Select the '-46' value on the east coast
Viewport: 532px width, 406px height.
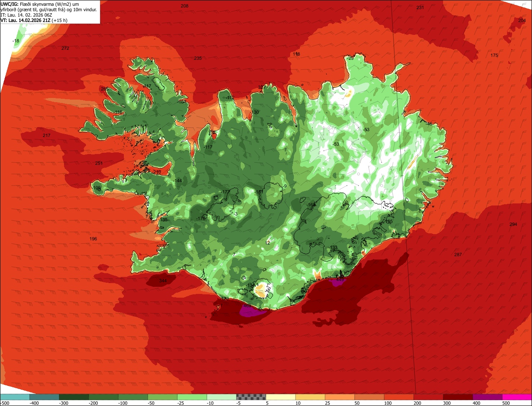(x=429, y=124)
